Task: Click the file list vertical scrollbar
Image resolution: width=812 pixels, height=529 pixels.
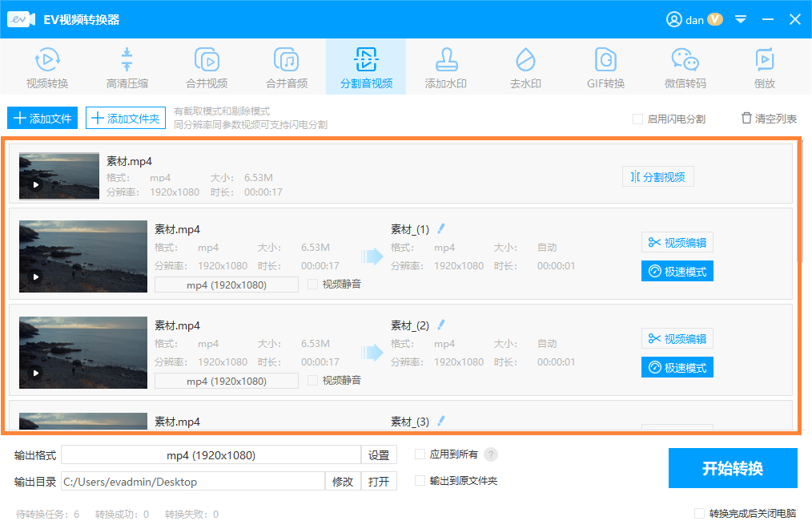Action: [801, 200]
